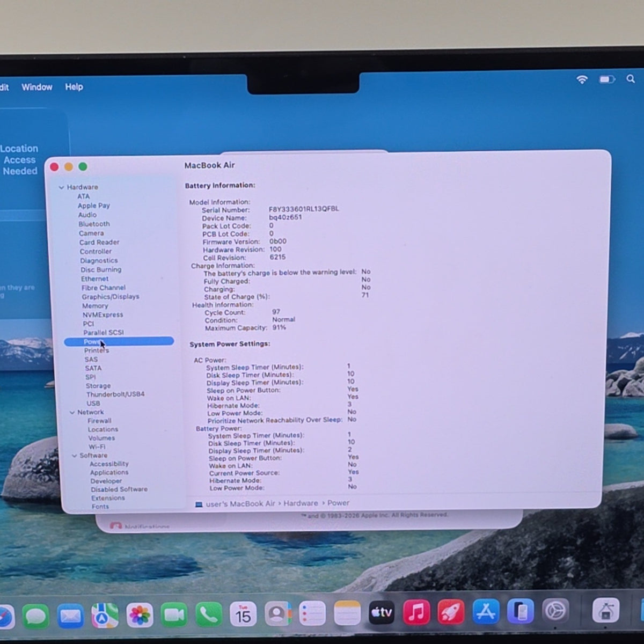The width and height of the screenshot is (644, 644).
Task: Click the red rocket dock icon
Action: (451, 612)
